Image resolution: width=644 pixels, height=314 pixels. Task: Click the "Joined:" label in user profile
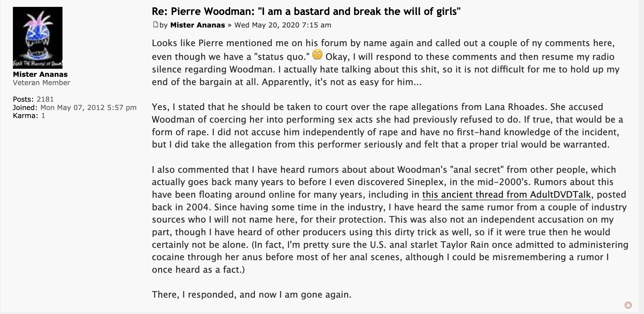(x=25, y=107)
